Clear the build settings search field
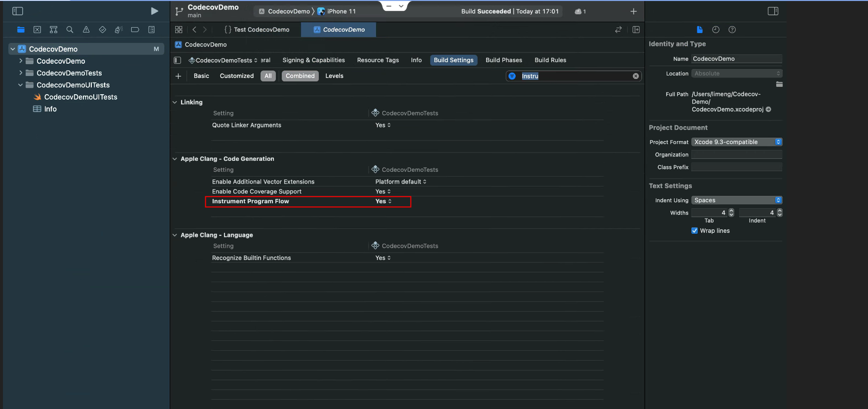Screen dimensions: 868x409 [636, 76]
